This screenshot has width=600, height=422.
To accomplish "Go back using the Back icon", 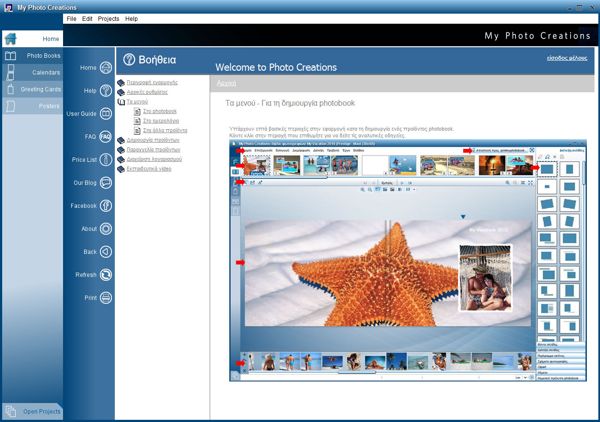I will (106, 251).
